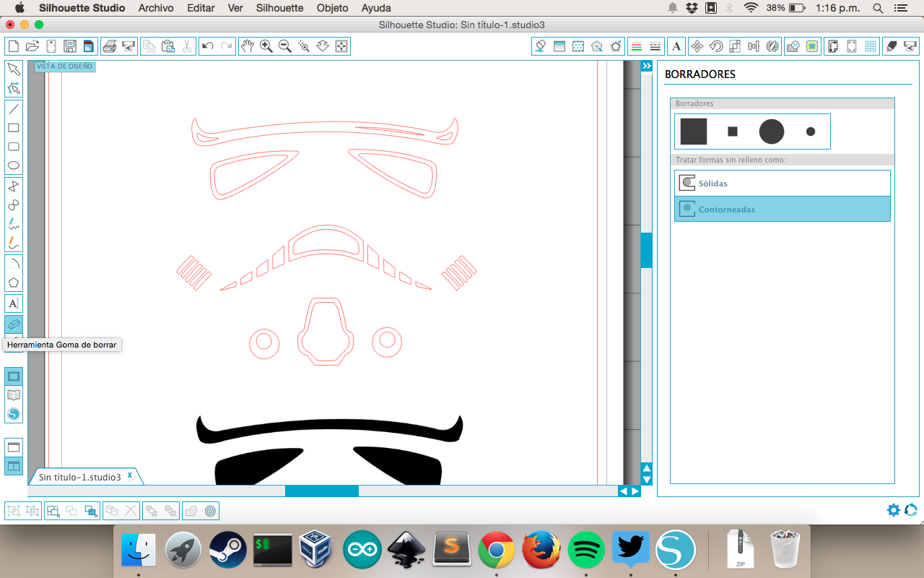The image size is (924, 578).
Task: Open the Library book icon
Action: tap(13, 395)
